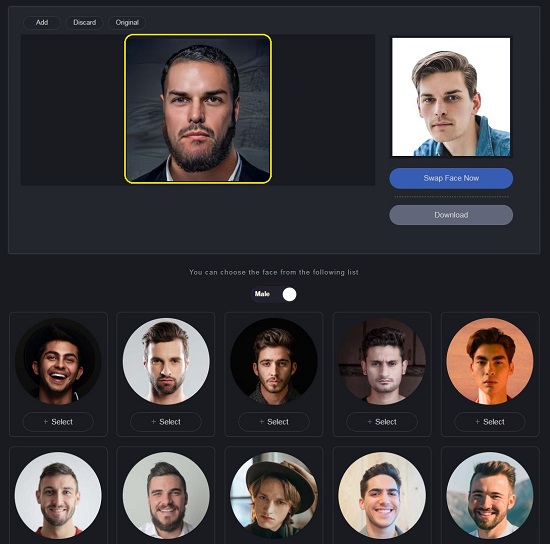Click the Add button
550x544 pixels.
coord(42,22)
